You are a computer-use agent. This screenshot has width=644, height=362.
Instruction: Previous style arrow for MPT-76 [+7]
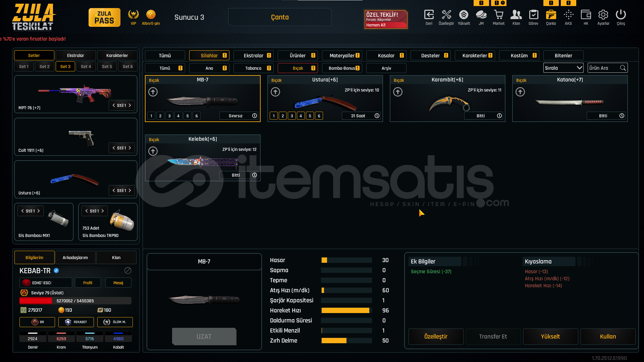(x=114, y=105)
